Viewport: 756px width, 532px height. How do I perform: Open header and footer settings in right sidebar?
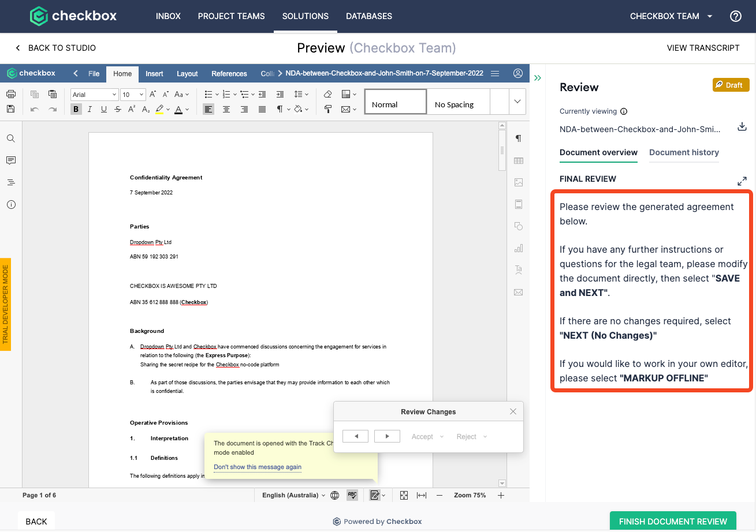pos(519,204)
